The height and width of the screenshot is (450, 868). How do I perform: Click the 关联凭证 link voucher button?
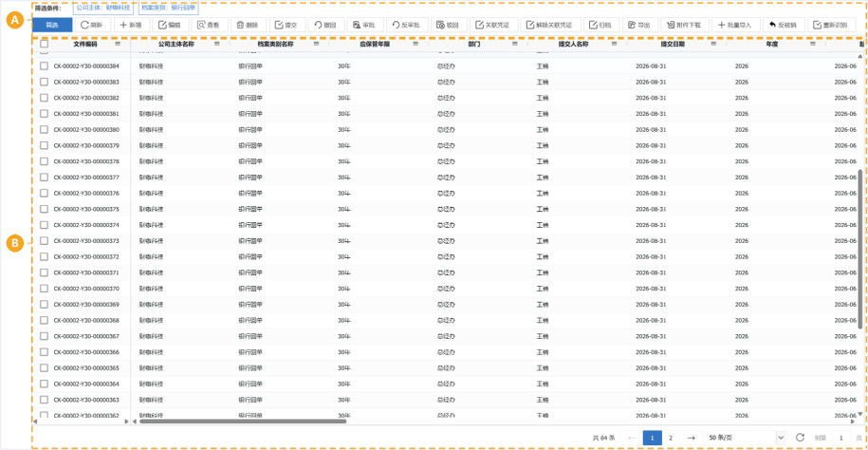tap(493, 25)
